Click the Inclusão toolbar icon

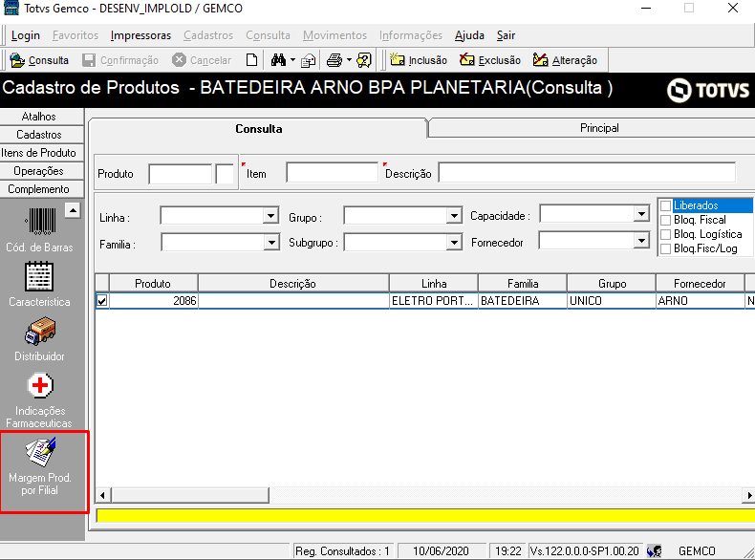point(398,60)
